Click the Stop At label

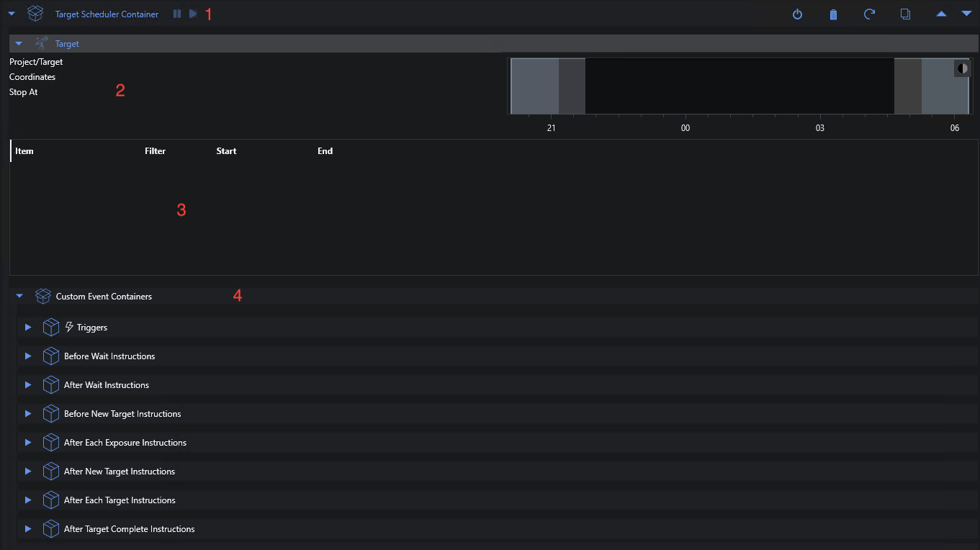(x=24, y=92)
